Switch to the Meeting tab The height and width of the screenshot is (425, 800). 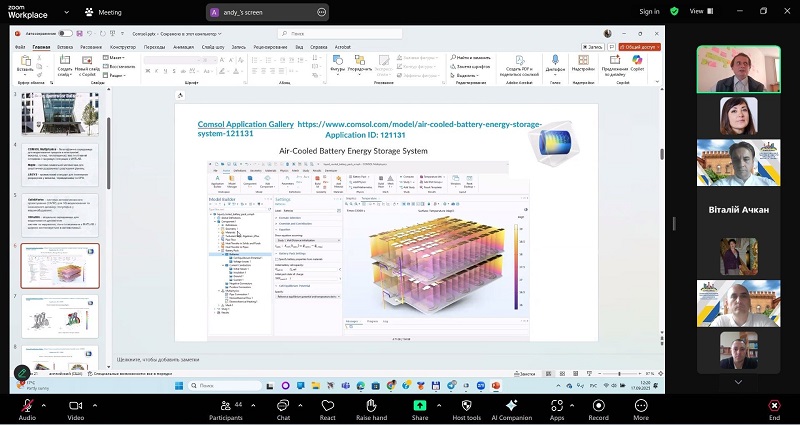coord(104,12)
